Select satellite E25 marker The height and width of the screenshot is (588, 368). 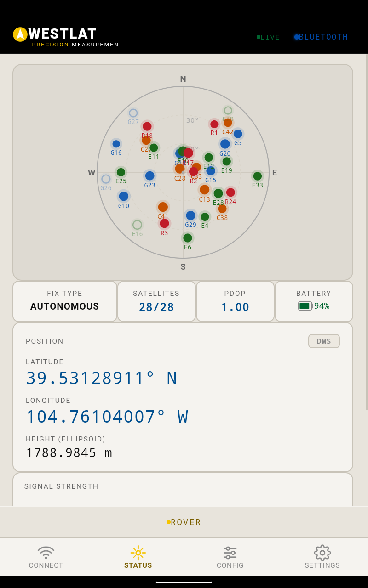(x=121, y=172)
